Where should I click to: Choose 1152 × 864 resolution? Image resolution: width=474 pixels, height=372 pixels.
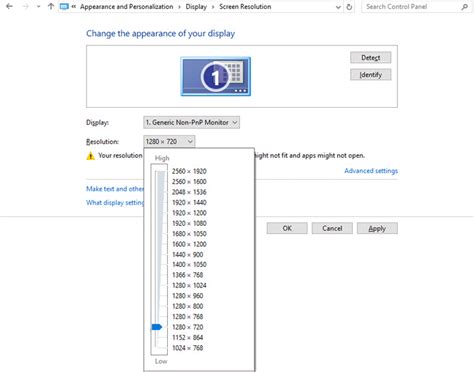(187, 337)
